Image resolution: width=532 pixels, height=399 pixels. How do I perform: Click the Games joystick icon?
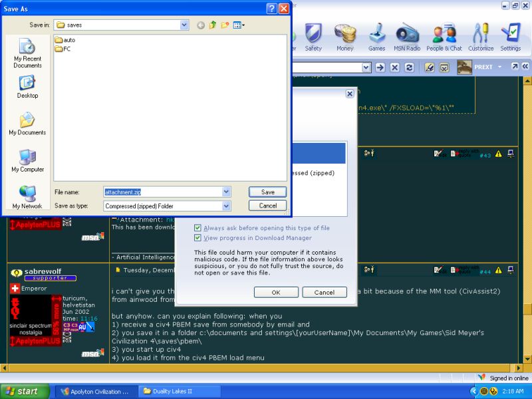pos(377,37)
